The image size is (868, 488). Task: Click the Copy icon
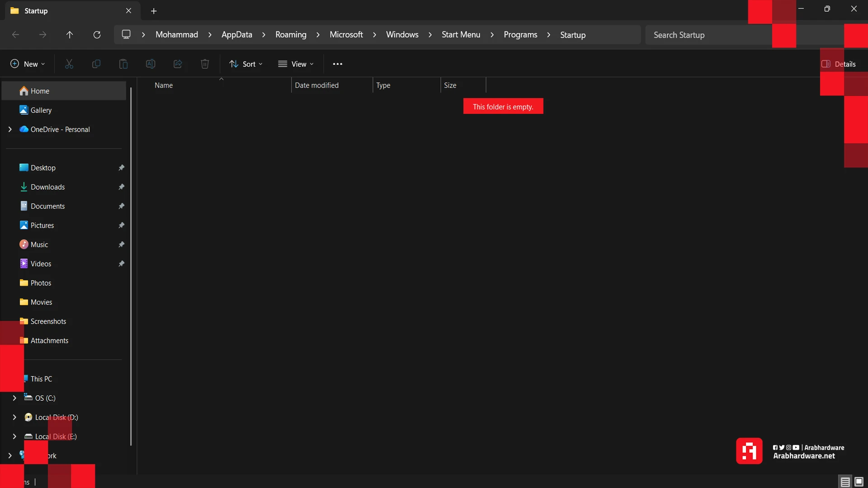click(x=96, y=64)
